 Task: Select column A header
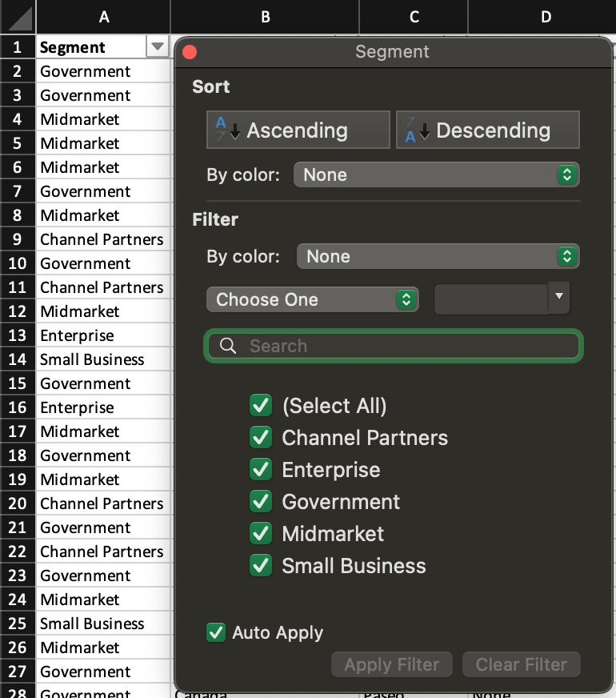pos(103,17)
